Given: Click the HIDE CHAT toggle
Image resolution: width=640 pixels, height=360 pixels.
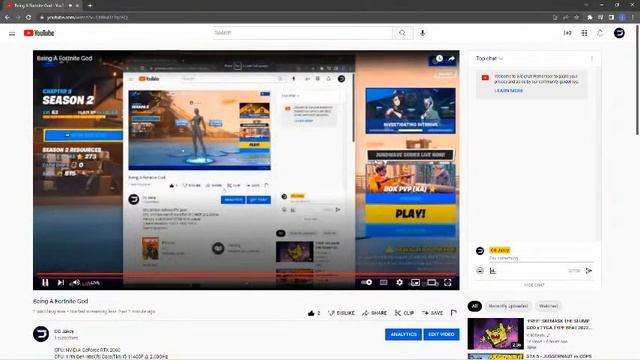Looking at the screenshot, I should pos(534,285).
